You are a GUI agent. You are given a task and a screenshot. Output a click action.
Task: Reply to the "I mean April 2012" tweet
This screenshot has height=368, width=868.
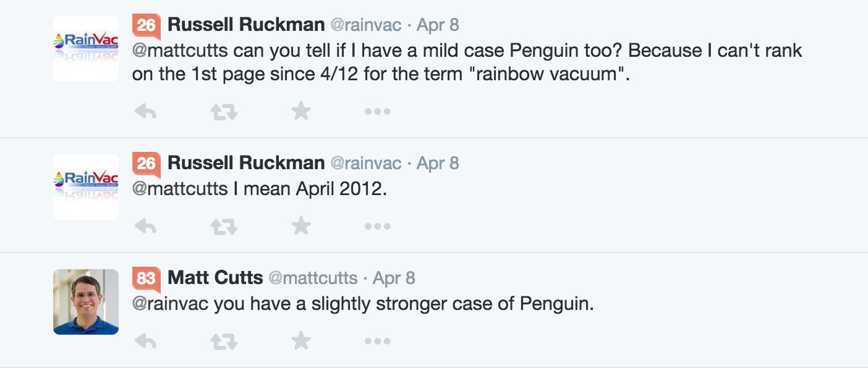click(x=146, y=225)
